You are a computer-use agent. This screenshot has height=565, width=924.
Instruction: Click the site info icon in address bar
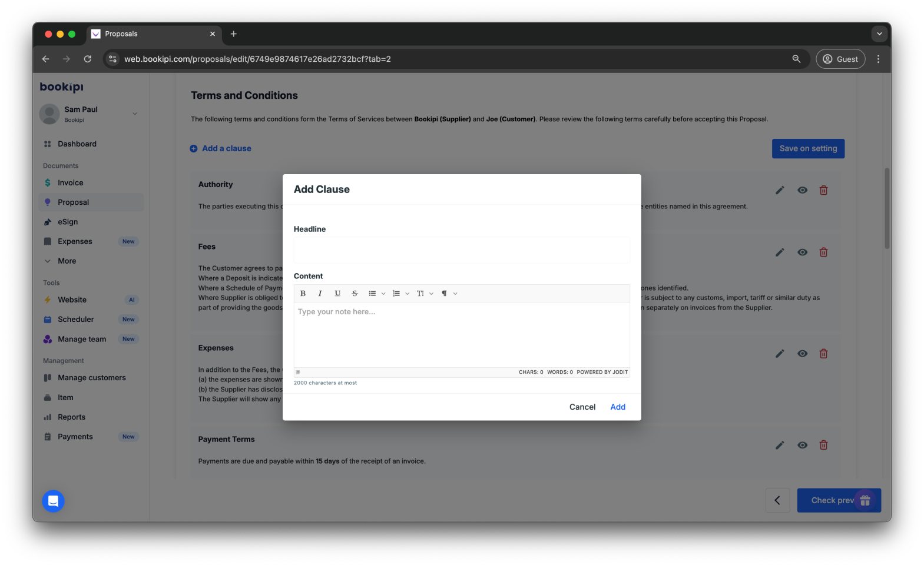coord(113,59)
